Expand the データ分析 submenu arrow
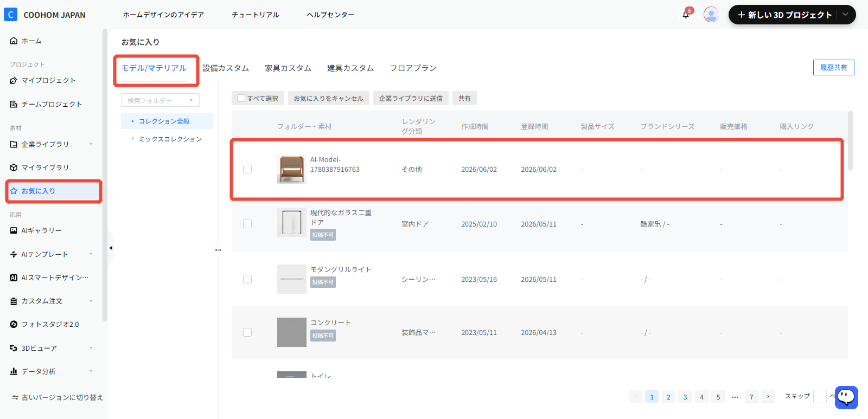 (91, 371)
